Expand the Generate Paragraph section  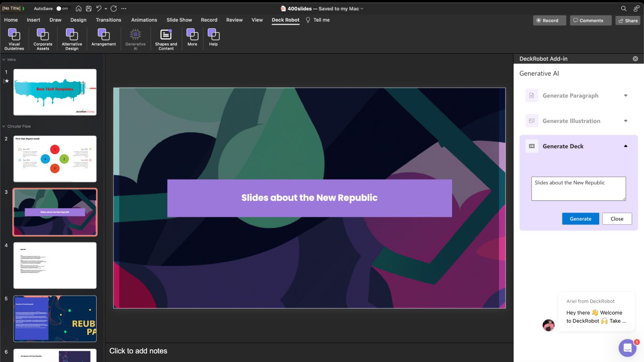click(x=626, y=96)
